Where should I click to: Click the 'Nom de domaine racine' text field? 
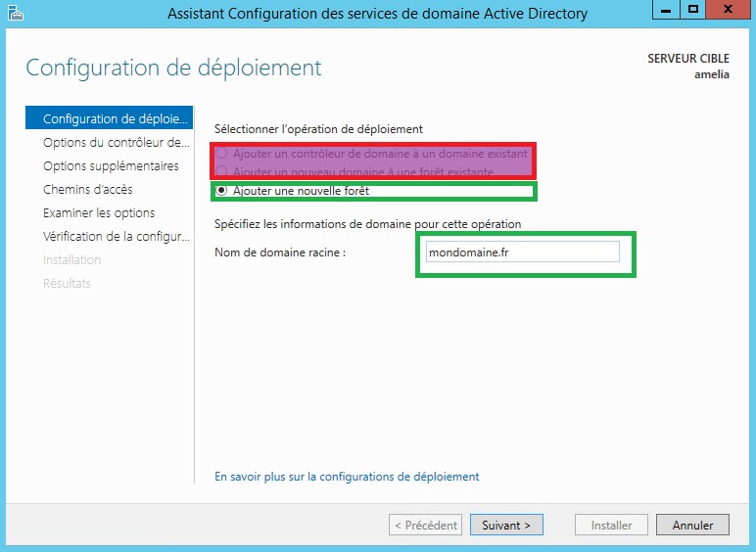coord(523,253)
